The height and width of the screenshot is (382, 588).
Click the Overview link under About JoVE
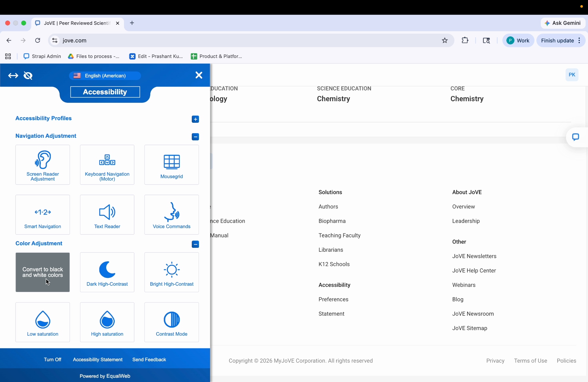[x=464, y=207]
